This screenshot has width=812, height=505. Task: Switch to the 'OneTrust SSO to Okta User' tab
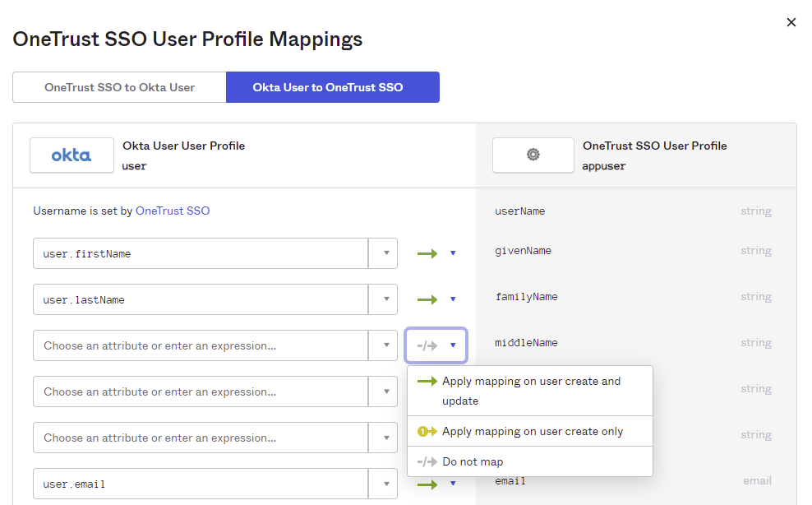pyautogui.click(x=119, y=86)
